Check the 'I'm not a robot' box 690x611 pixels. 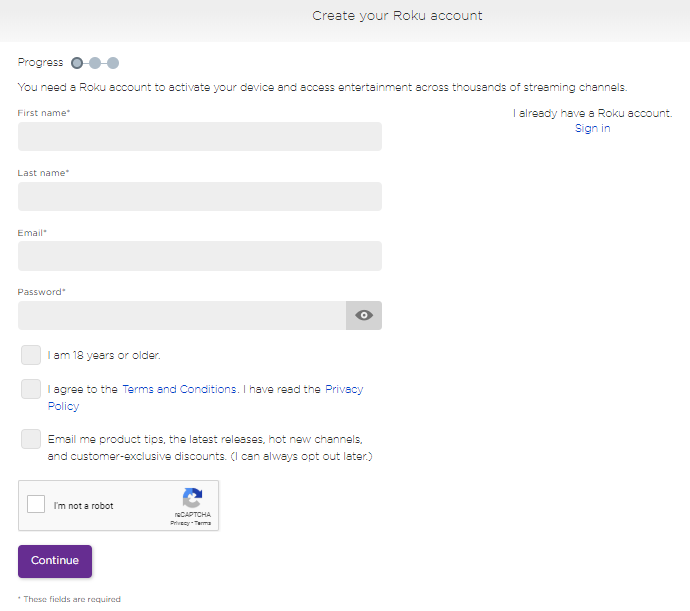(x=36, y=504)
